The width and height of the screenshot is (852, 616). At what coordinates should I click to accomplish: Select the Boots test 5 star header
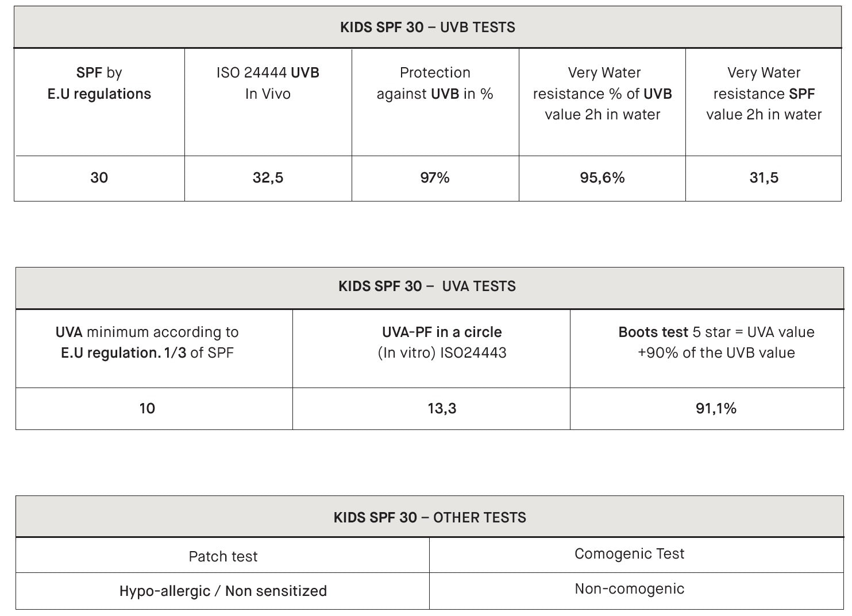pos(716,342)
